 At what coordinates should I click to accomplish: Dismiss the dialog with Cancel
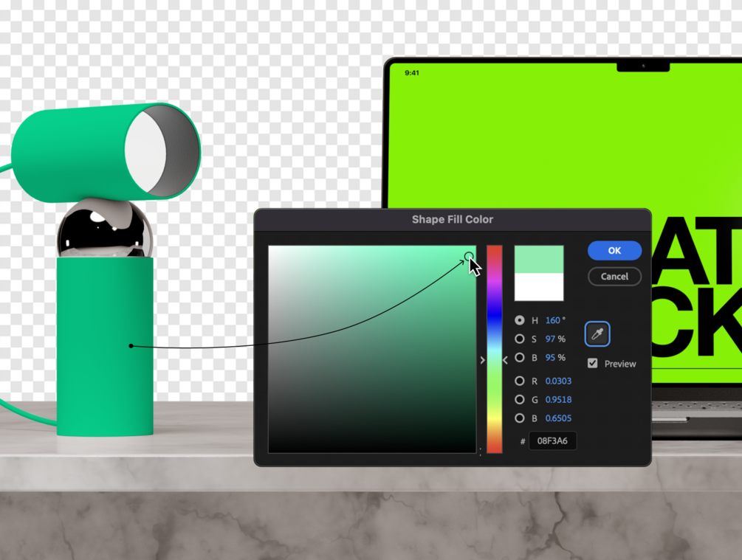click(x=615, y=277)
